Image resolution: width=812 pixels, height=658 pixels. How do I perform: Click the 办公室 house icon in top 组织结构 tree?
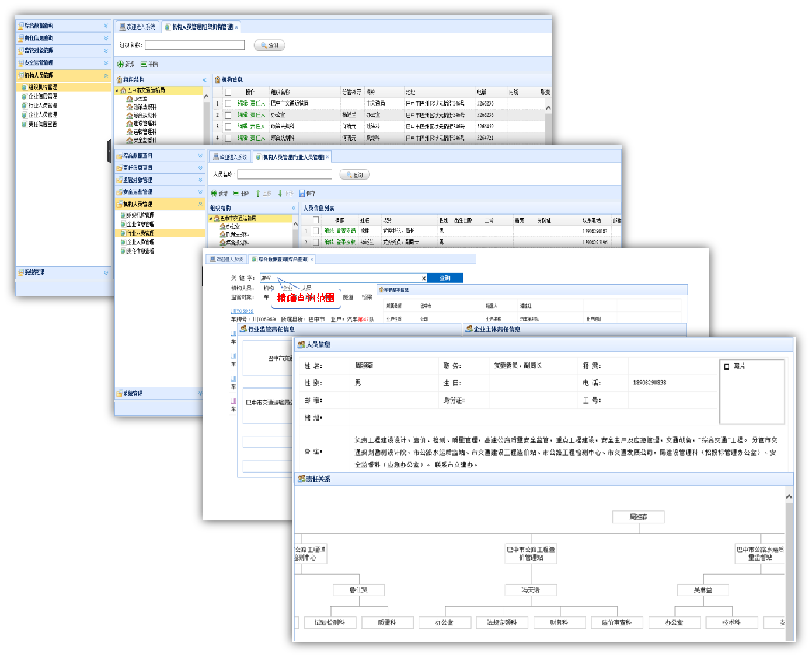pos(129,99)
